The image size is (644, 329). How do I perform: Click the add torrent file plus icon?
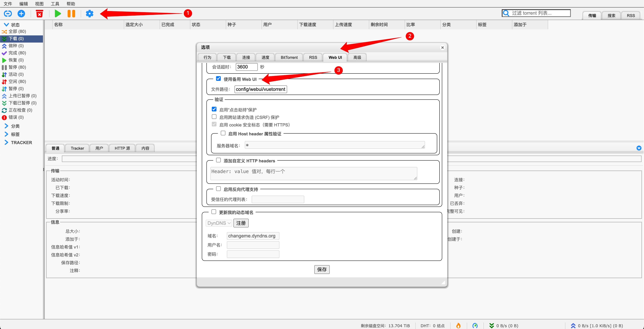coord(21,13)
